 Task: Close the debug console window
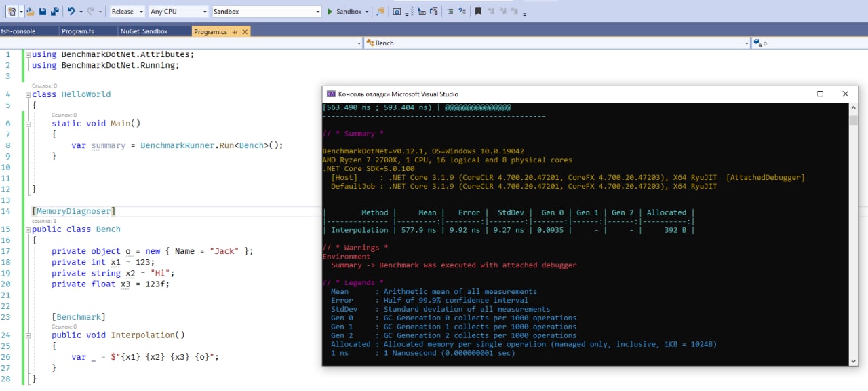pos(845,94)
